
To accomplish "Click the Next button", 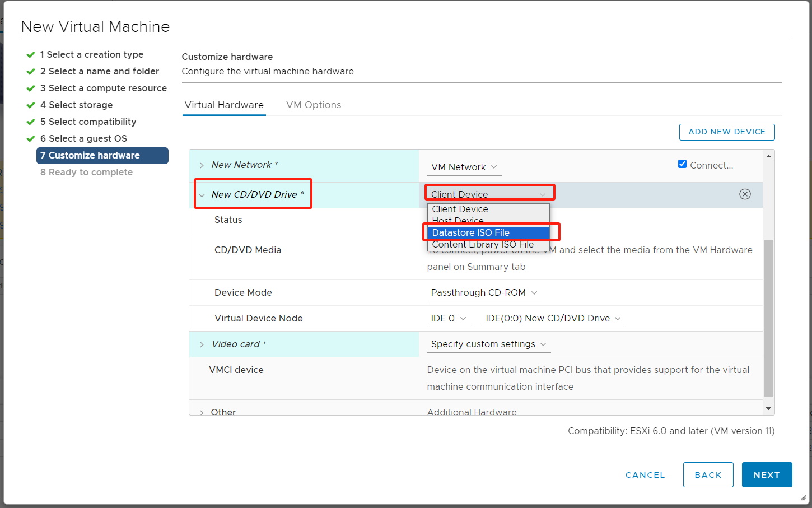I will click(766, 474).
